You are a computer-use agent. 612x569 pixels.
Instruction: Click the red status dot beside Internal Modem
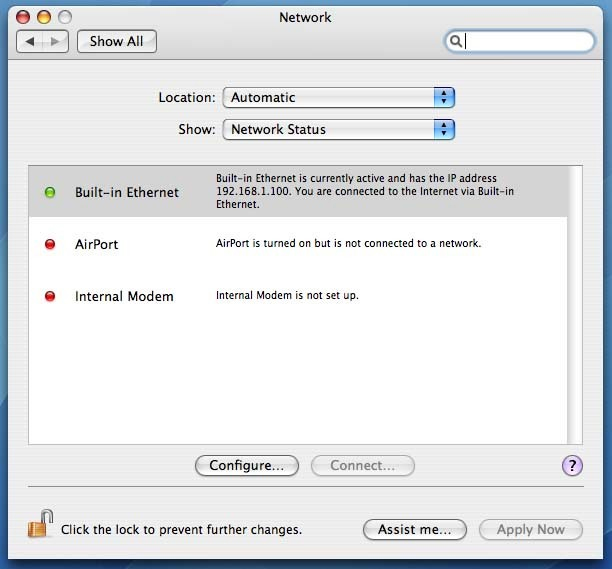point(50,296)
